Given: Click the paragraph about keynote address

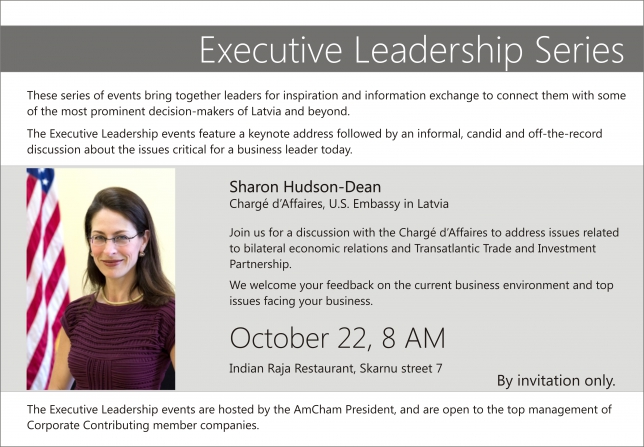Looking at the screenshot, I should [x=315, y=141].
